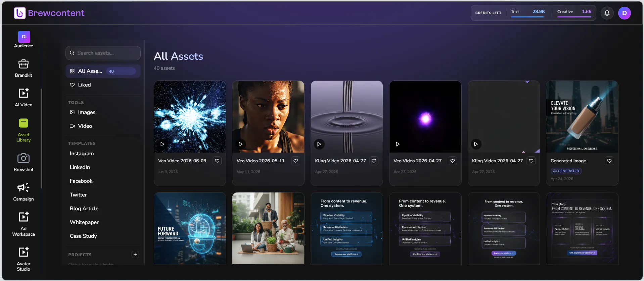Play Veo Video 2026-04-27 purple orb

[398, 144]
